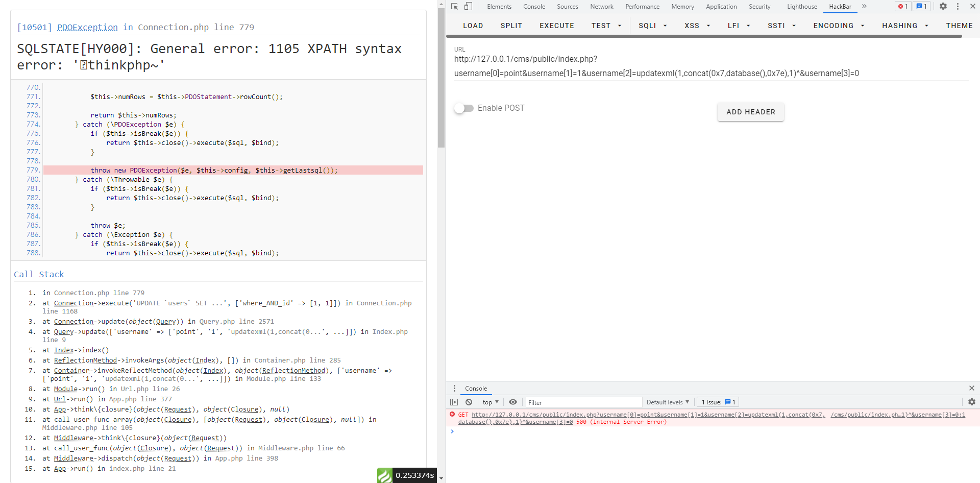Click the red error counter badge
The image size is (980, 483).
pyautogui.click(x=902, y=6)
